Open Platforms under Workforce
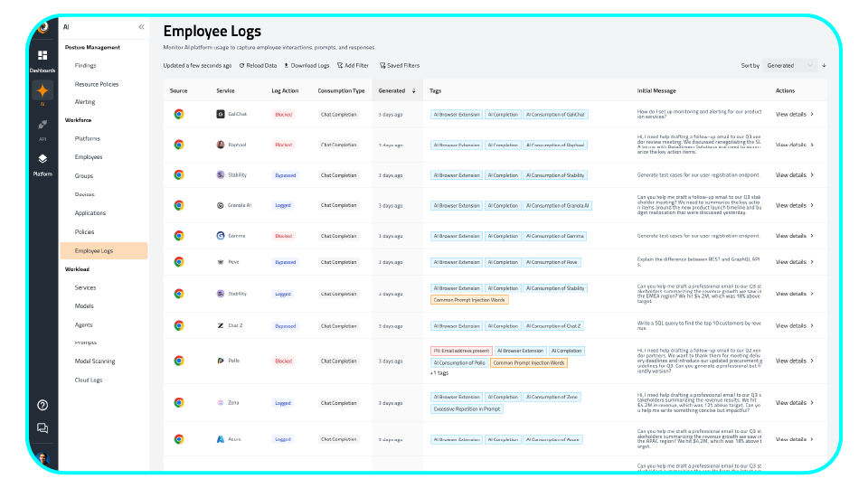Viewport: 868px width, 488px height. (88, 138)
